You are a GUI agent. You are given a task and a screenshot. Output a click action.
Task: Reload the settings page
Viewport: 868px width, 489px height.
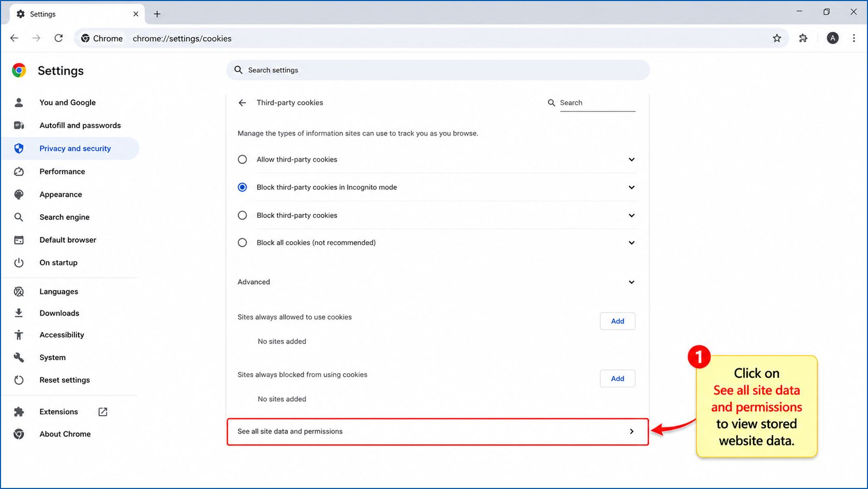pyautogui.click(x=59, y=38)
